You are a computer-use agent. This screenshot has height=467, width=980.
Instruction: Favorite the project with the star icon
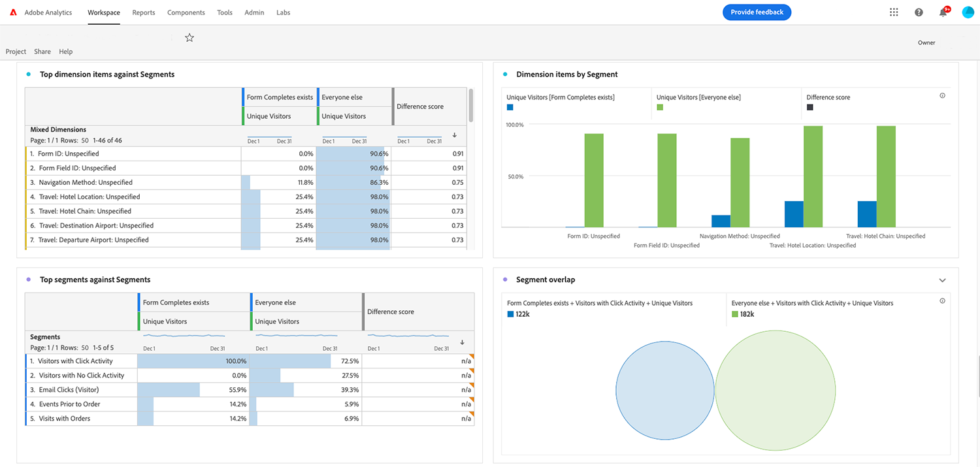pyautogui.click(x=189, y=38)
